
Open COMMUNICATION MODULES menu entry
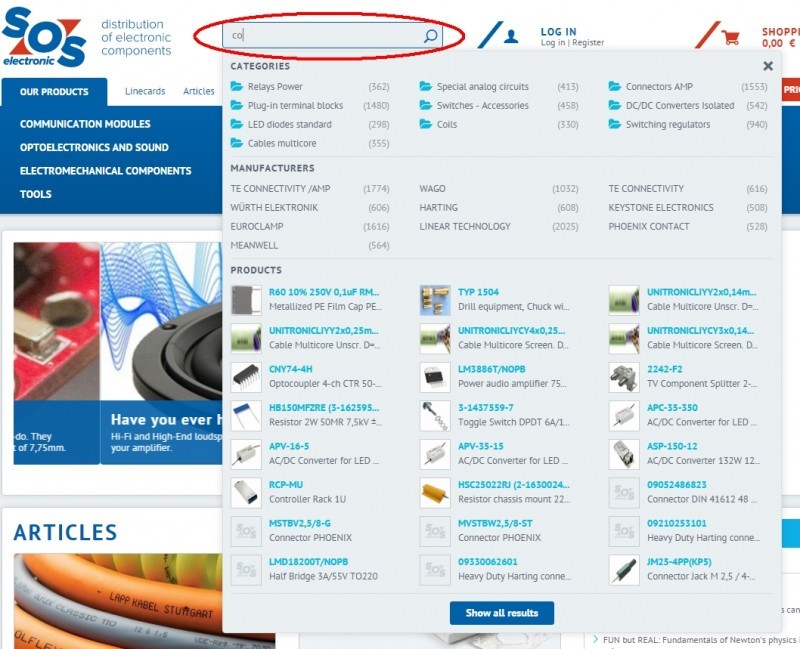(x=85, y=124)
